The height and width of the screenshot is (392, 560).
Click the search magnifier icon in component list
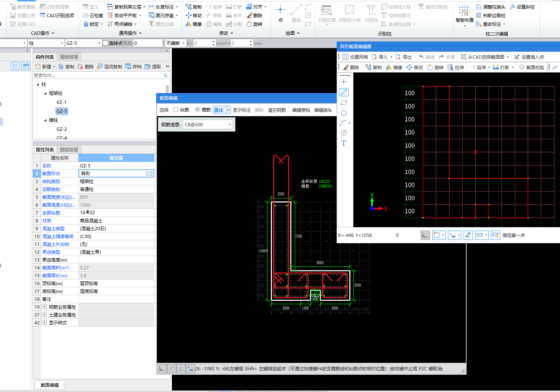165,75
